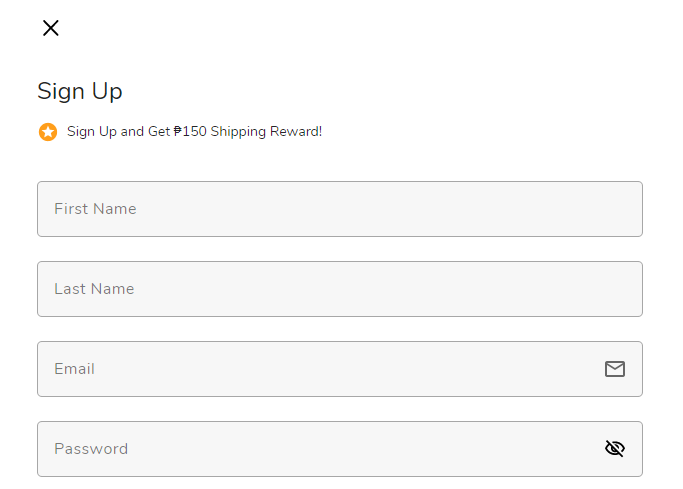Click the Sign Up heading
The height and width of the screenshot is (489, 683).
[x=80, y=91]
